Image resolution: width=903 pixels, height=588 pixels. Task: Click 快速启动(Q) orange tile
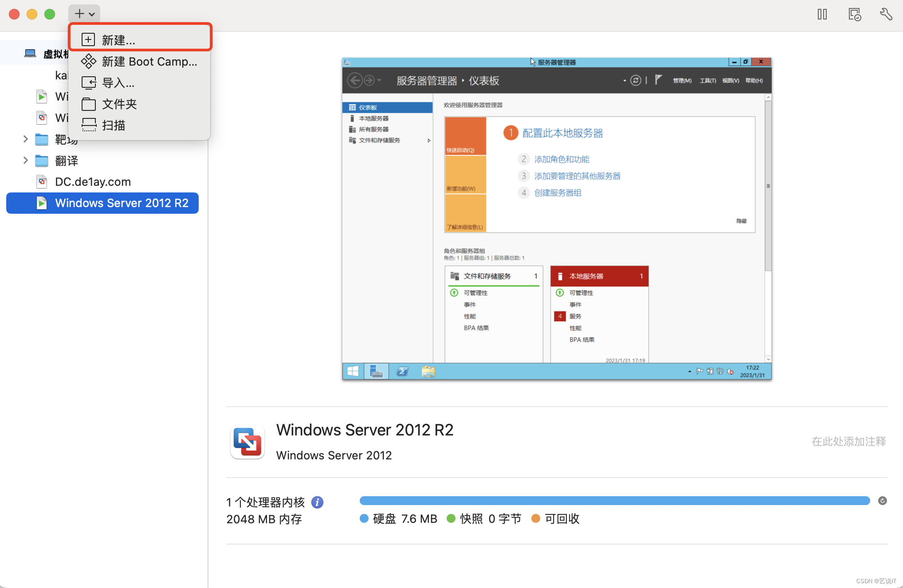point(465,136)
